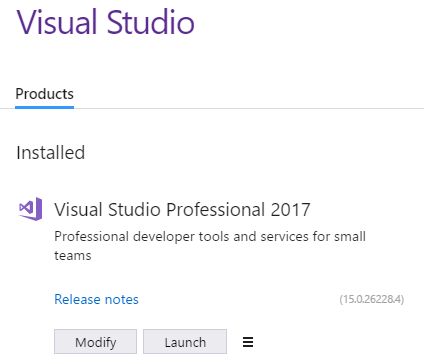
Task: Click the Installed section heading
Action: coord(51,153)
